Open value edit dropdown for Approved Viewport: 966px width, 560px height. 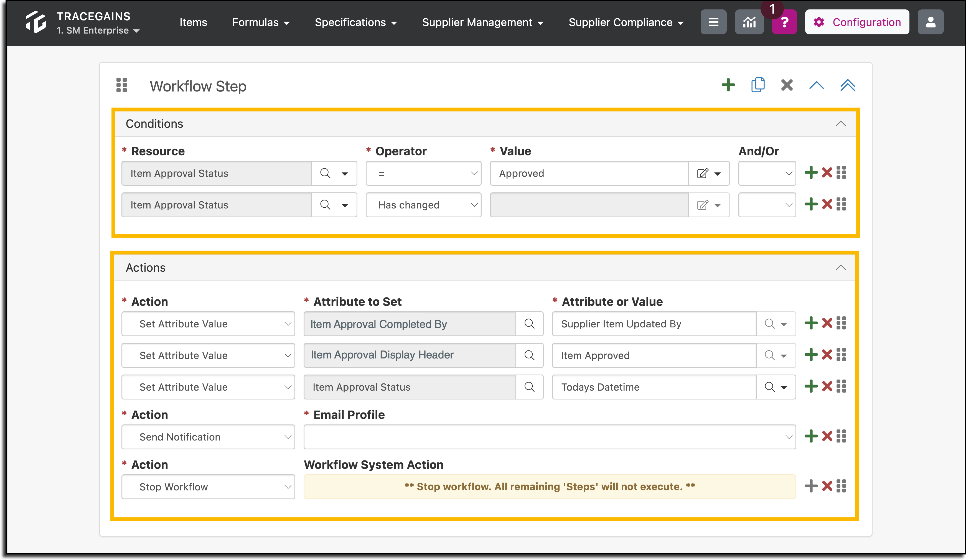(709, 173)
